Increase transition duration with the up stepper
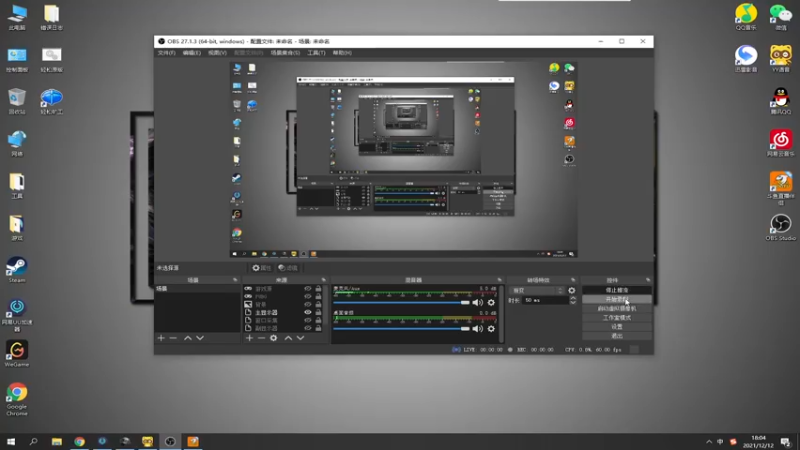 [x=573, y=298]
